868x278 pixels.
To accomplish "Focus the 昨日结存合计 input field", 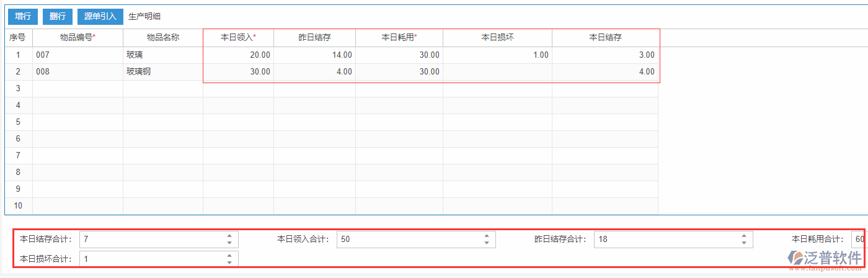I will click(x=673, y=240).
